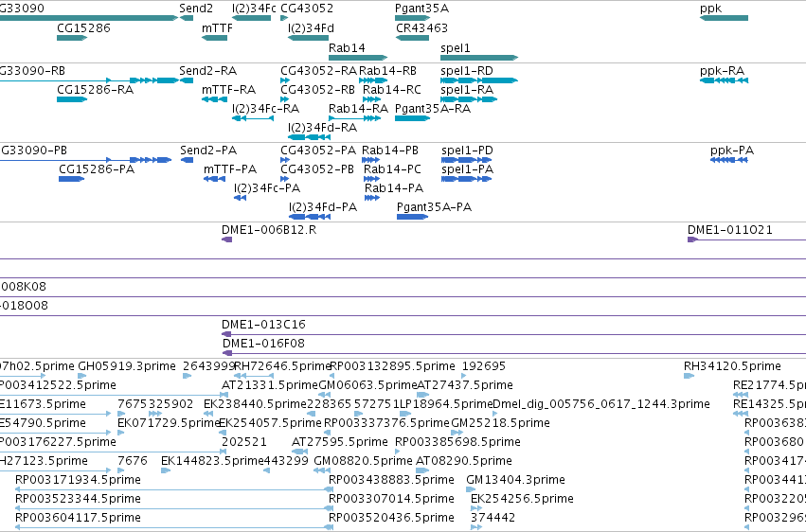This screenshot has height=532, width=806.
Task: Select the ppk gene label
Action: coord(710,9)
